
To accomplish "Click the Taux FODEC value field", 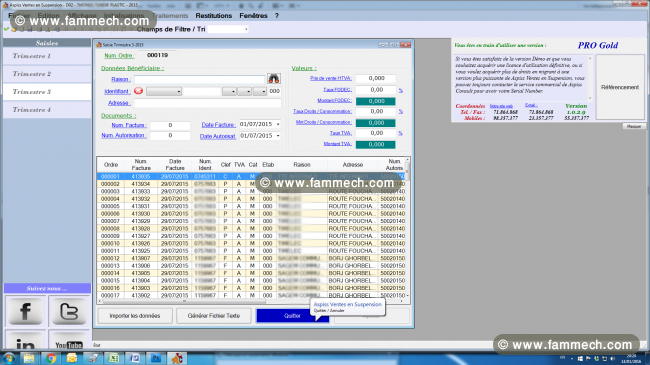I will pyautogui.click(x=376, y=90).
